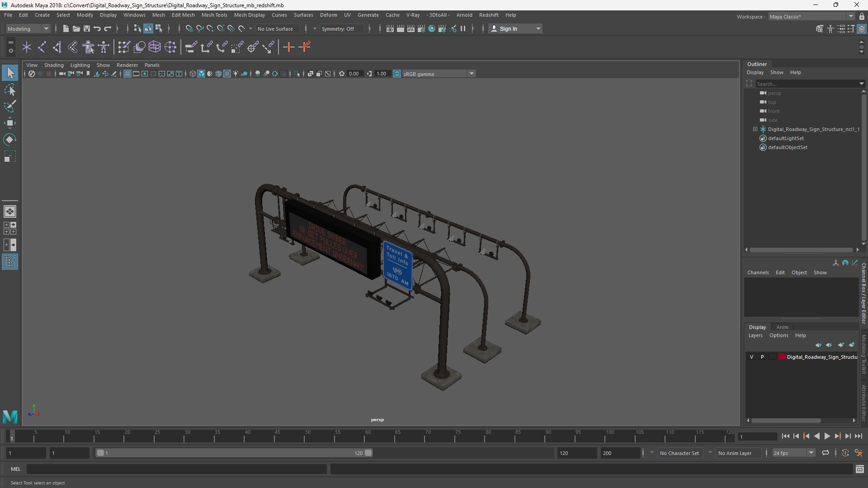
Task: Toggle layer playback P box
Action: (x=762, y=357)
